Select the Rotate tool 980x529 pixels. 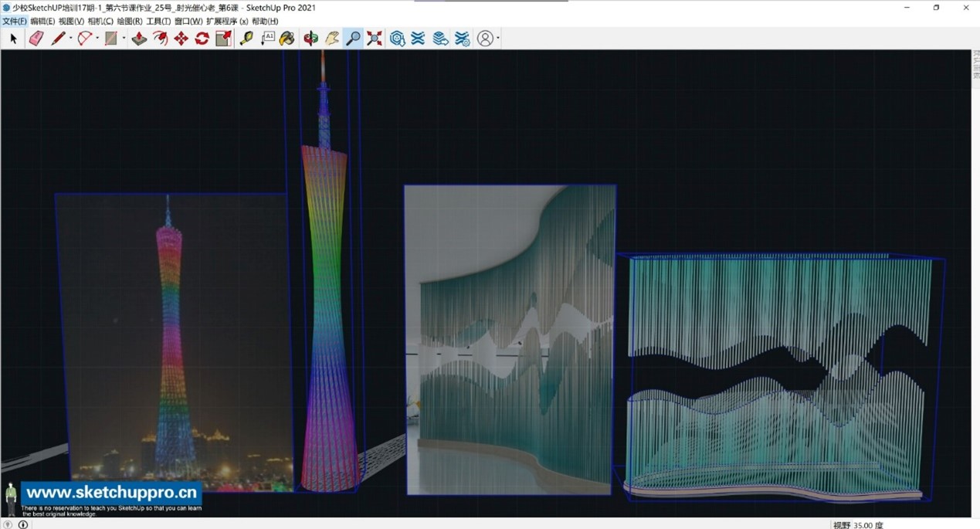tap(202, 39)
